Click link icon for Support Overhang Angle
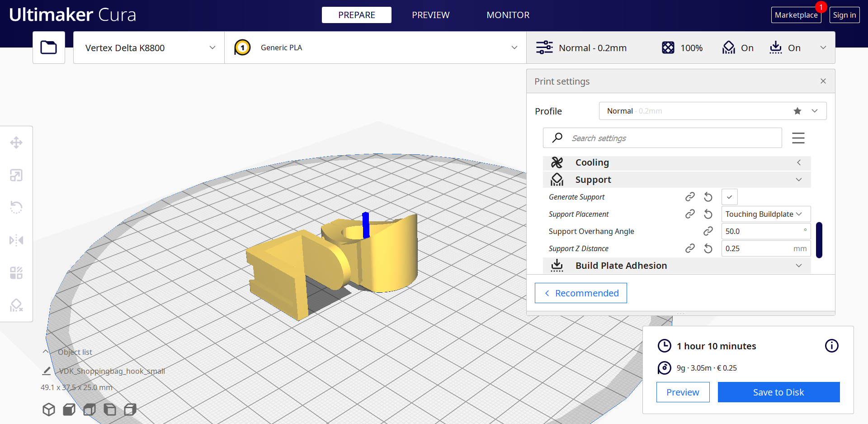The width and height of the screenshot is (868, 424). [708, 231]
